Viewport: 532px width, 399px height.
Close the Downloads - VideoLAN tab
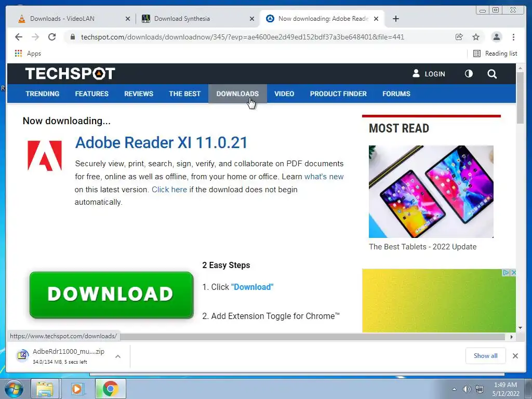pos(128,19)
